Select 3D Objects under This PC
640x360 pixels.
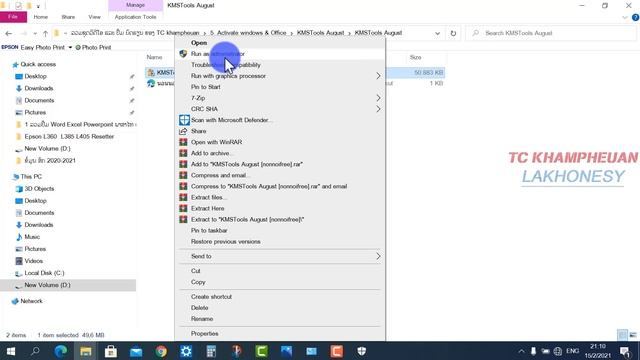[x=39, y=189]
